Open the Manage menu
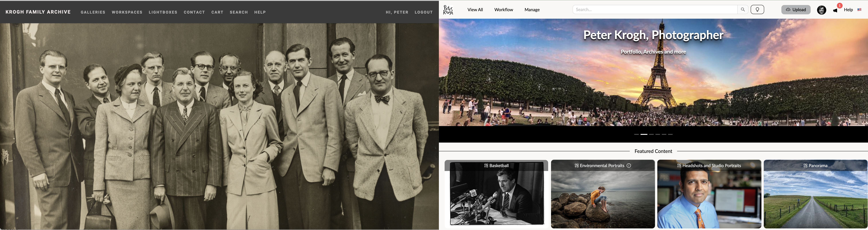868x230 pixels. click(x=532, y=10)
